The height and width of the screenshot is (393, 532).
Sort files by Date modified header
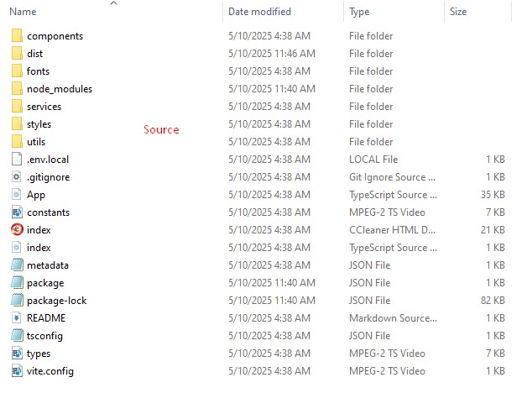pyautogui.click(x=259, y=12)
